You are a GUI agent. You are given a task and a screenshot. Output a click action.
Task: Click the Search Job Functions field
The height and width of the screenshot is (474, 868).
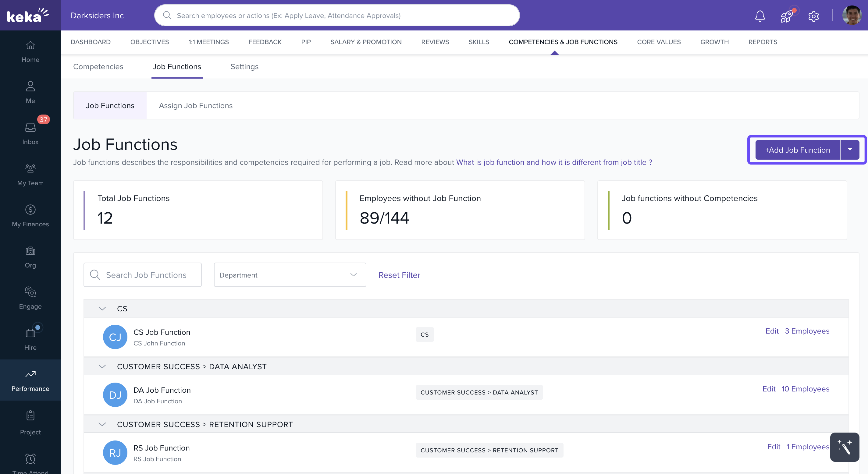[146, 275]
